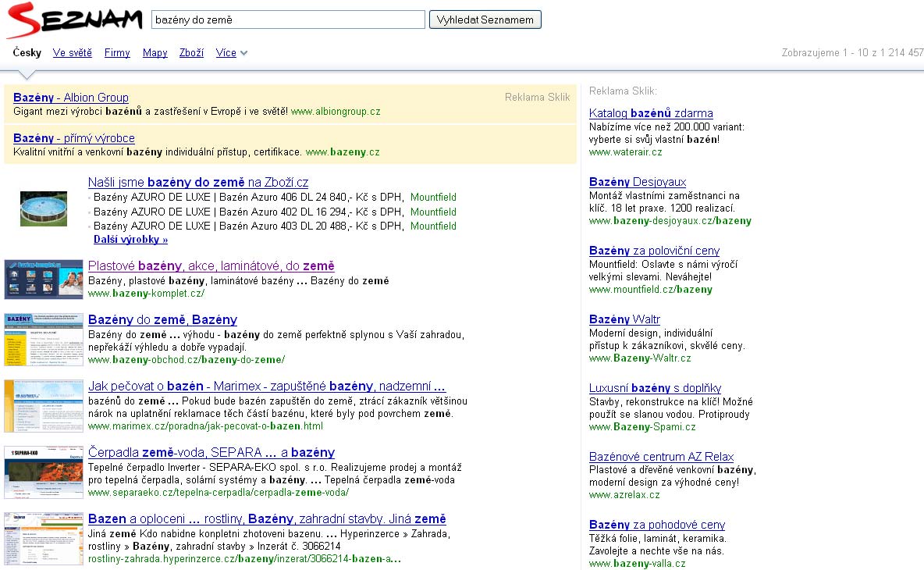924x570 pixels.
Task: Visit the www.albiongroup.cz ad URL
Action: click(336, 112)
